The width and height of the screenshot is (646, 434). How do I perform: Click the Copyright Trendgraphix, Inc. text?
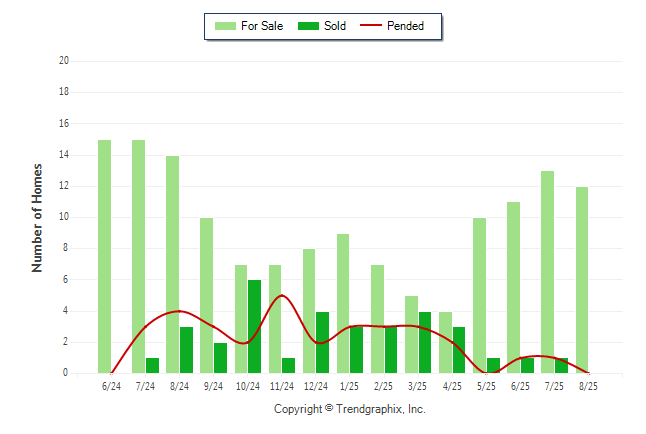(349, 409)
